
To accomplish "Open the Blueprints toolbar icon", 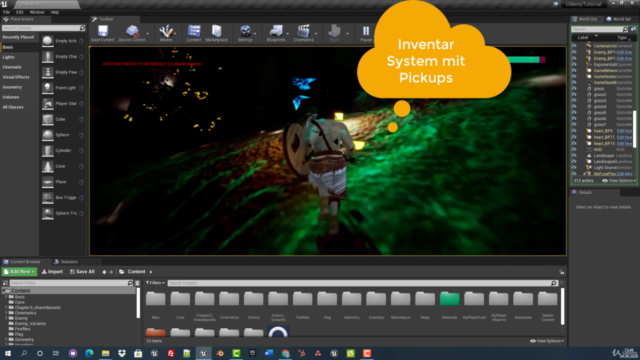I will coord(276,31).
